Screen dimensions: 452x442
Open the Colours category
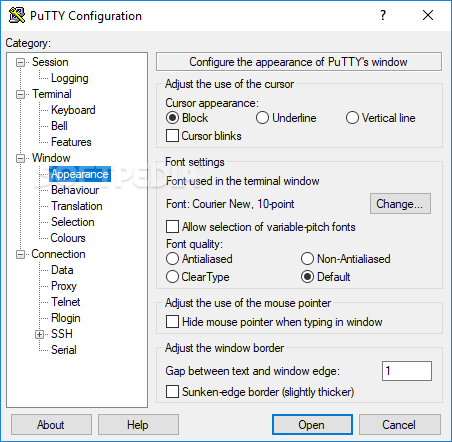68,238
